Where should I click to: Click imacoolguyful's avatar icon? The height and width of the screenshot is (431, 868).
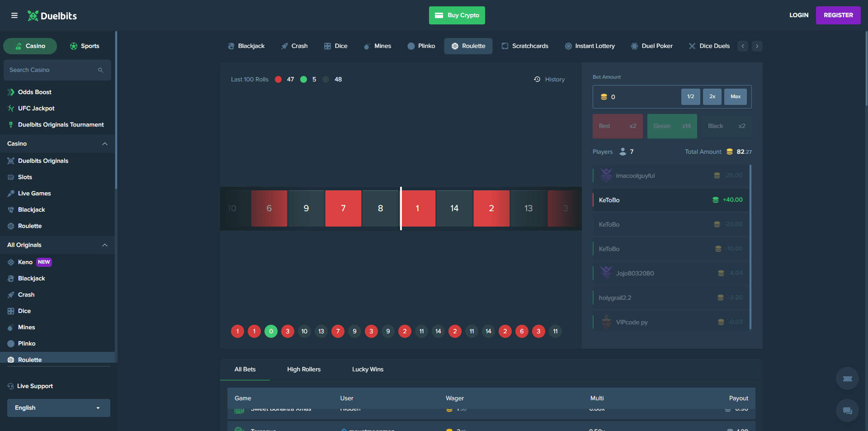coord(606,175)
